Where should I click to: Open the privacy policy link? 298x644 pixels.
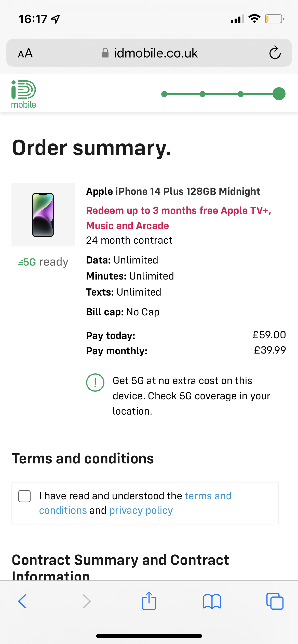click(x=141, y=510)
